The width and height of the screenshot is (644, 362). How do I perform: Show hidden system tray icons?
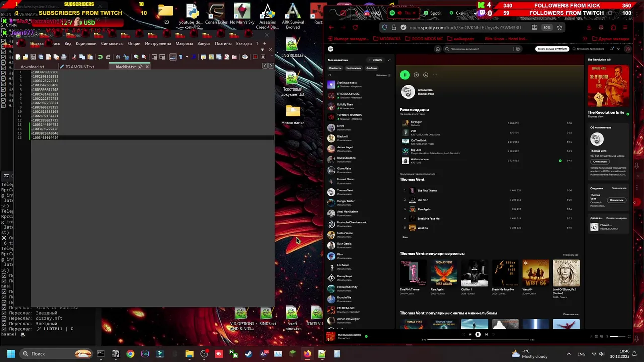[x=568, y=354]
